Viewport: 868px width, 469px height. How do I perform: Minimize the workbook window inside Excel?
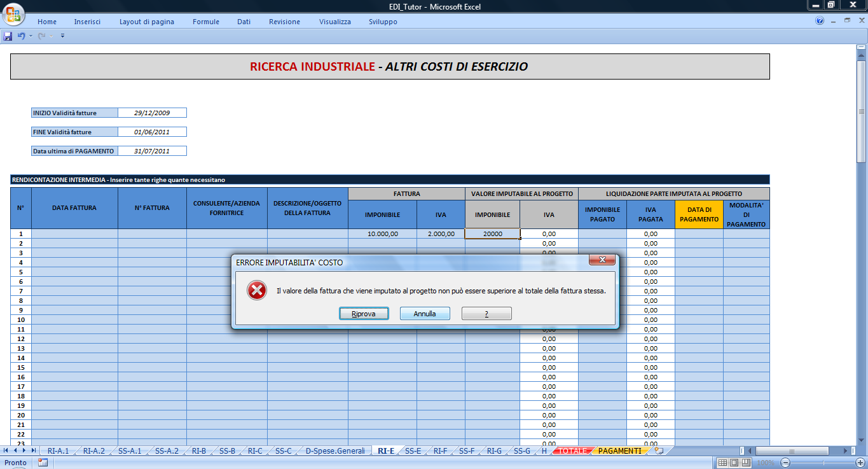pos(834,21)
